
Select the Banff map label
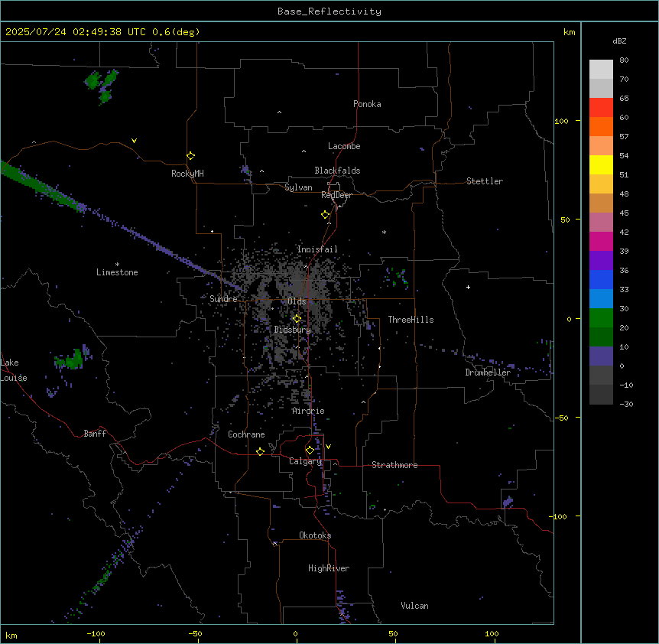tap(95, 434)
